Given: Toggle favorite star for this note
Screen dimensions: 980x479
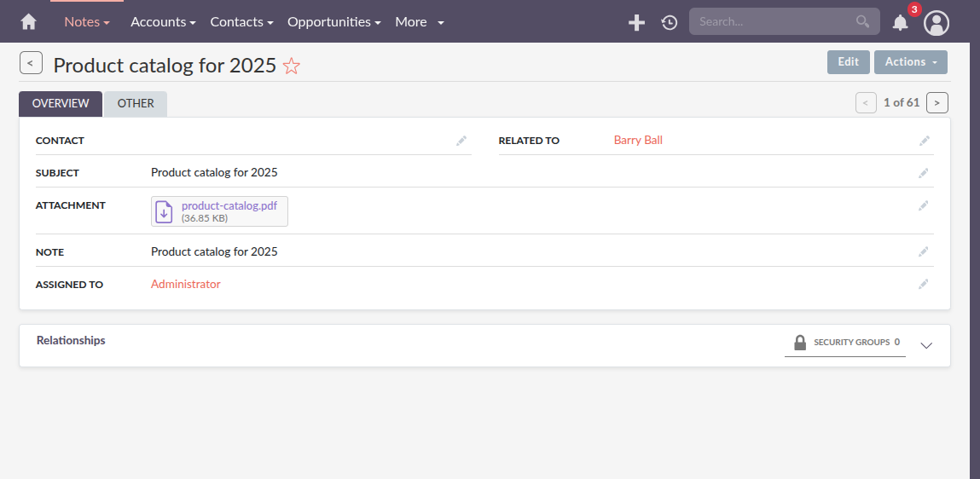Looking at the screenshot, I should coord(292,66).
